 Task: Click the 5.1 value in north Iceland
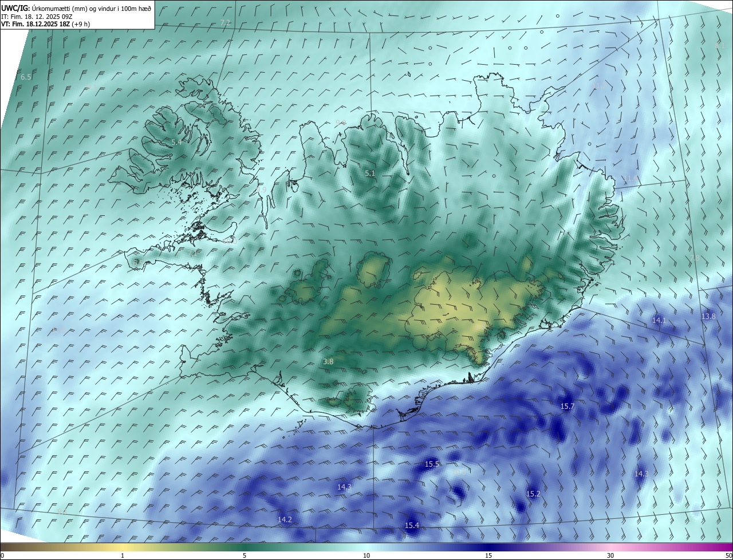[x=370, y=173]
